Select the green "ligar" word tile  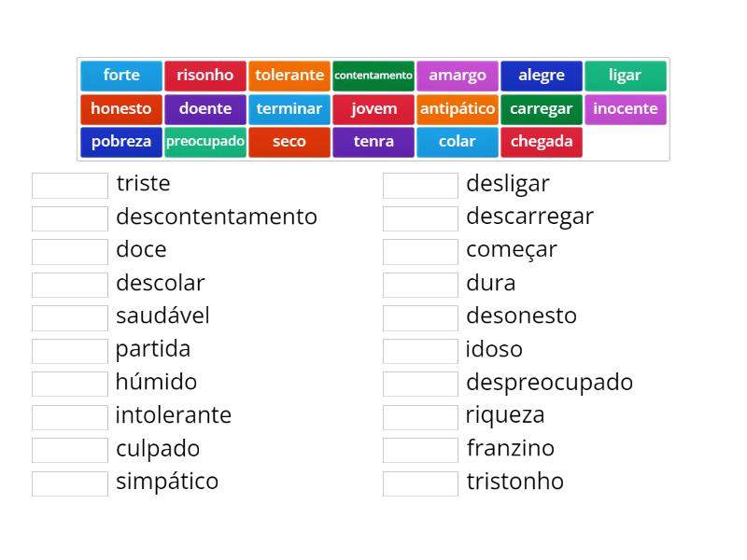click(626, 76)
